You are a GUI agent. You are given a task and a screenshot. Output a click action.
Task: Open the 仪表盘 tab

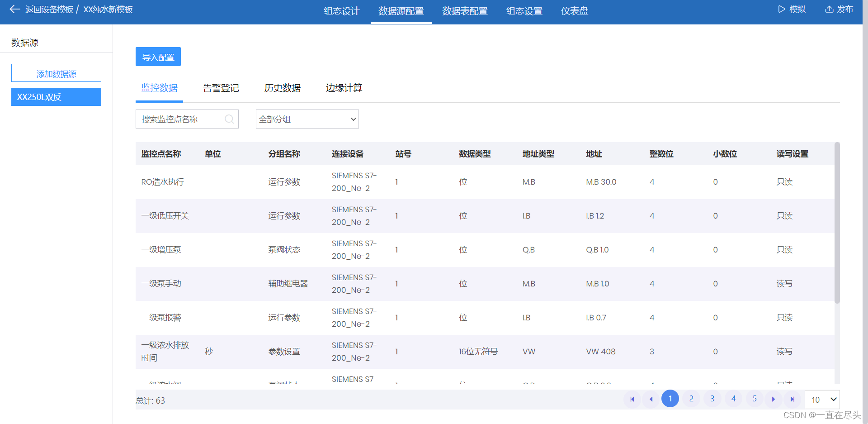(x=575, y=11)
